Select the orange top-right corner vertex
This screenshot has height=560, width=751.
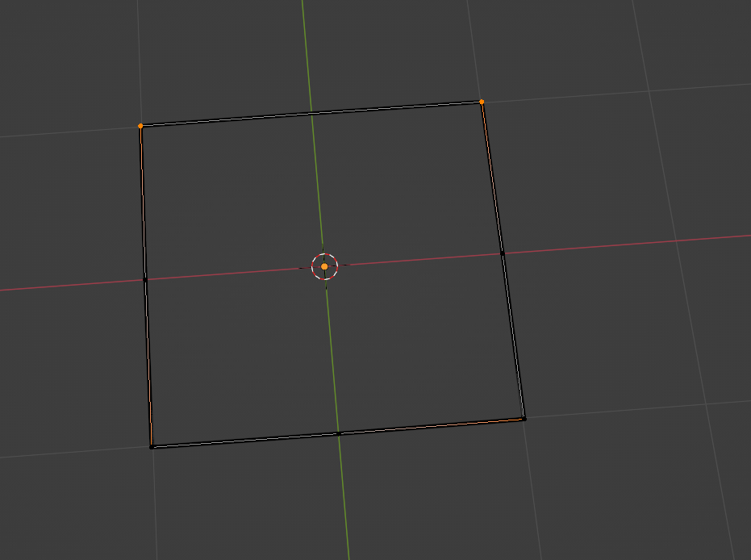click(x=482, y=102)
